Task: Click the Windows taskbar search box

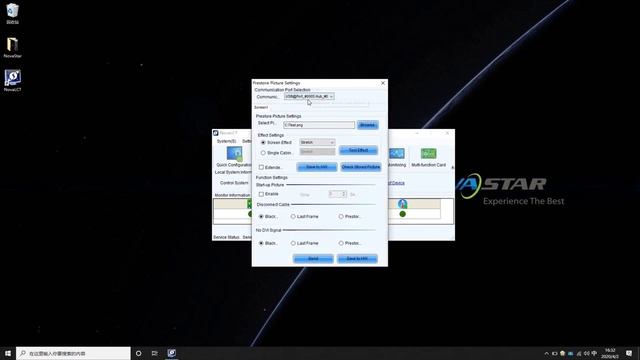Action: (x=73, y=353)
